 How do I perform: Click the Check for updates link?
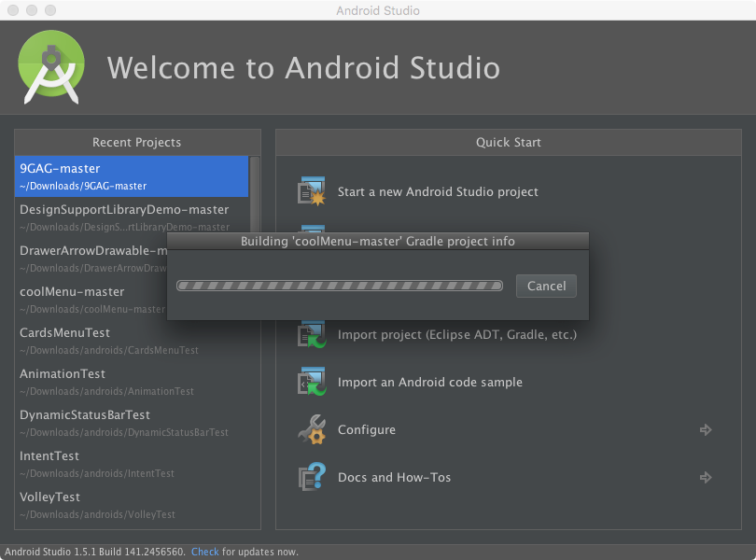click(x=204, y=552)
